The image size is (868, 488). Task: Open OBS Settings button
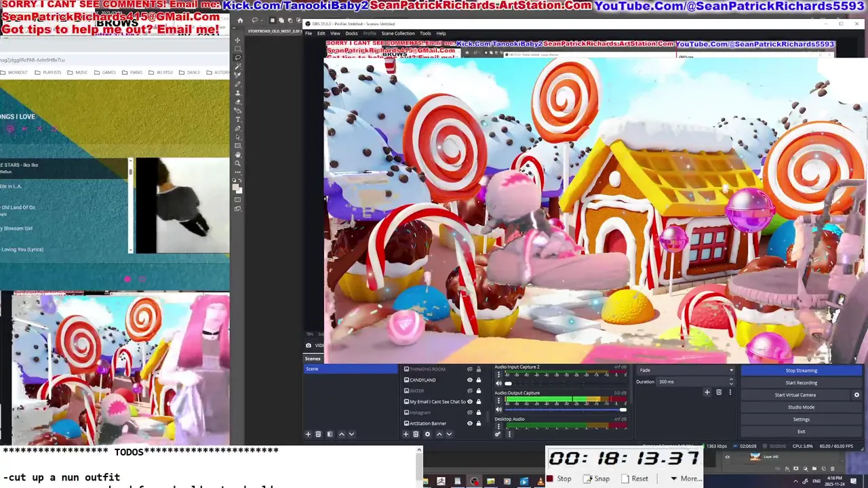click(x=802, y=419)
